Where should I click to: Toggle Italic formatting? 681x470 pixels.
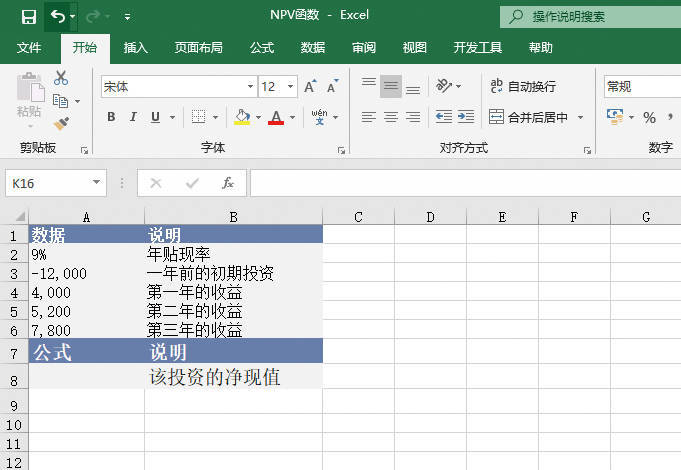(133, 117)
